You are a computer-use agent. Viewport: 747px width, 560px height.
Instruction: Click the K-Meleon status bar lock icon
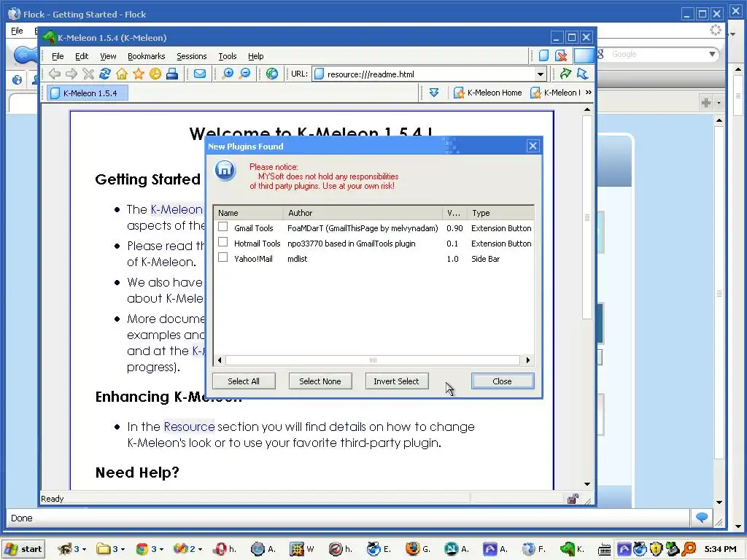pyautogui.click(x=573, y=499)
